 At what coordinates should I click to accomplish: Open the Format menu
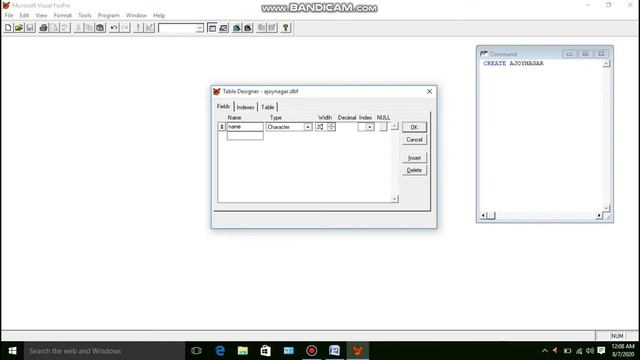tap(62, 16)
